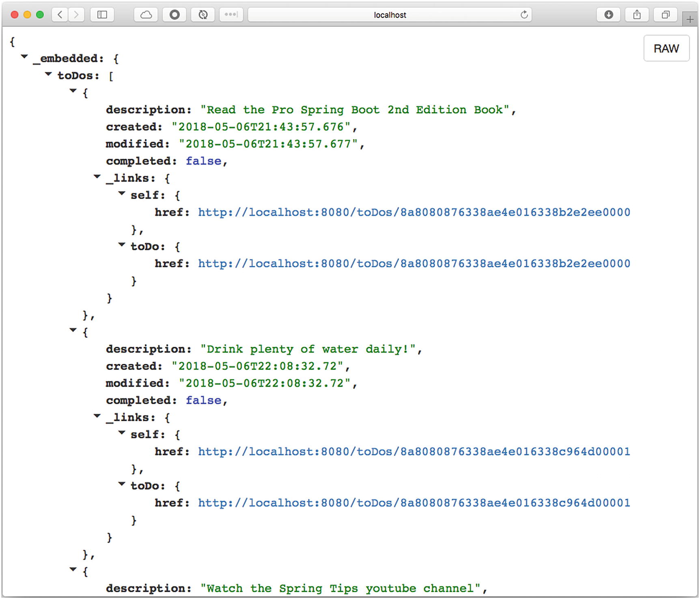Viewport: 700px width, 599px height.
Task: Collapse the second item's self node
Action: pos(121,433)
